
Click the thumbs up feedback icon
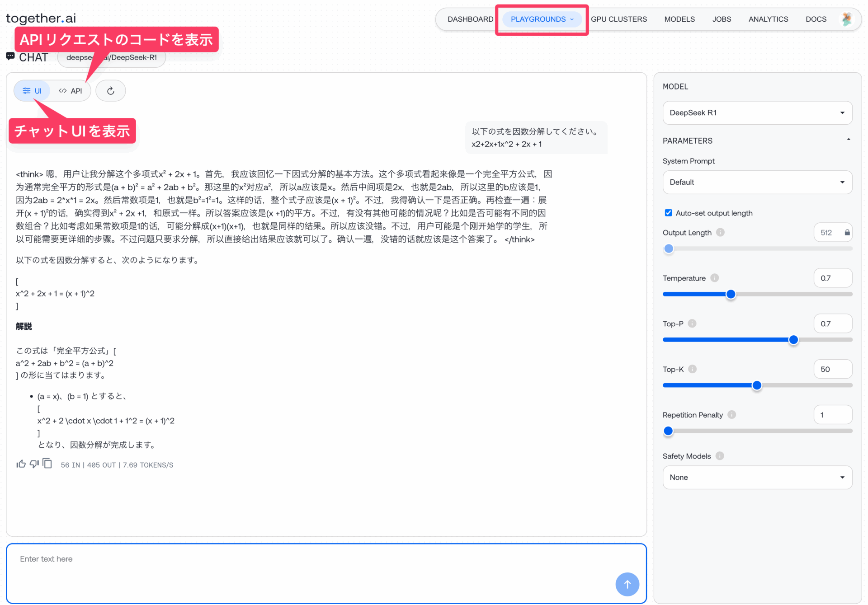[x=21, y=464]
